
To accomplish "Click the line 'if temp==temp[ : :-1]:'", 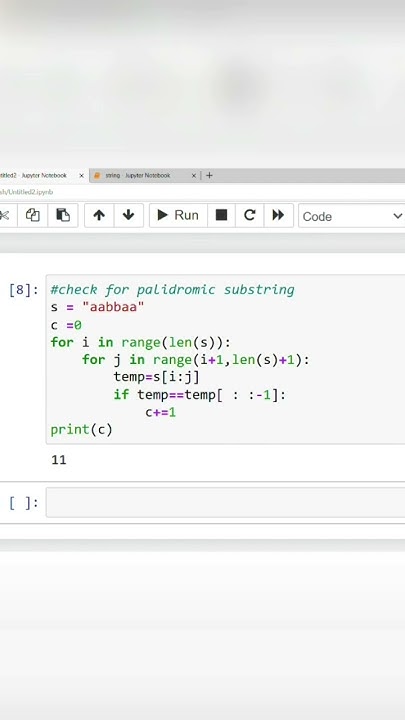I will coord(200,394).
